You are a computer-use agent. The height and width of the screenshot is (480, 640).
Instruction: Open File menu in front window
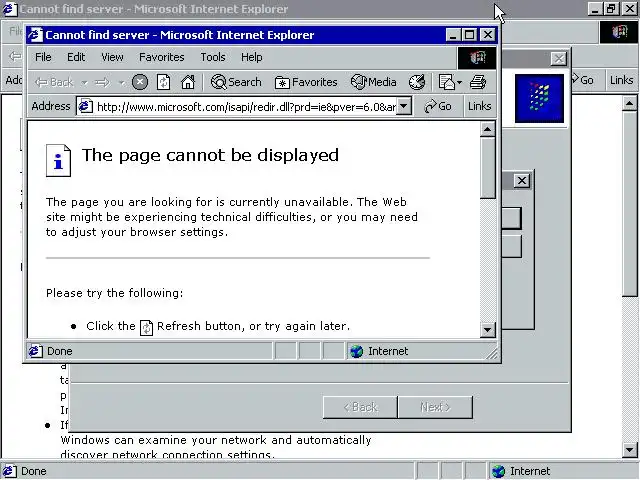pos(43,57)
